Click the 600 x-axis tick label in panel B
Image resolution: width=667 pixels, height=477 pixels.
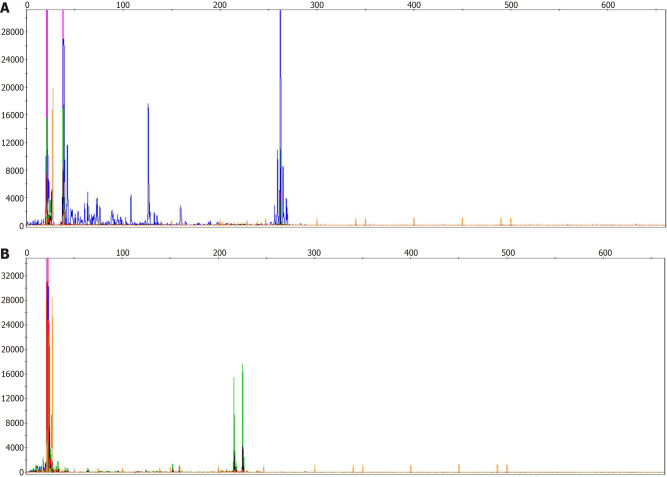(x=605, y=253)
